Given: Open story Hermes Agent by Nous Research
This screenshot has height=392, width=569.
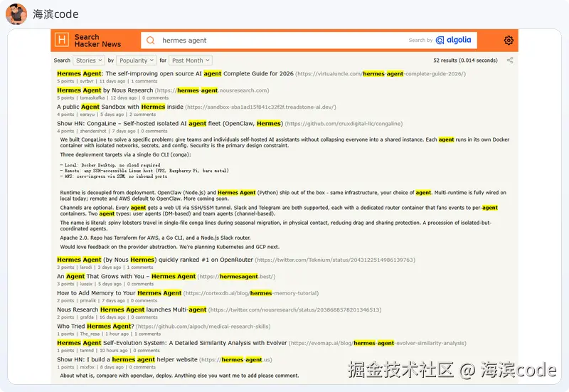Looking at the screenshot, I should pos(105,90).
